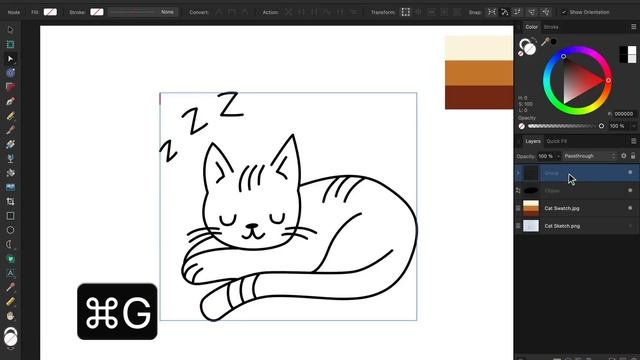Open the Layers panel options menu
Image resolution: width=640 pixels, height=360 pixels.
[x=633, y=141]
